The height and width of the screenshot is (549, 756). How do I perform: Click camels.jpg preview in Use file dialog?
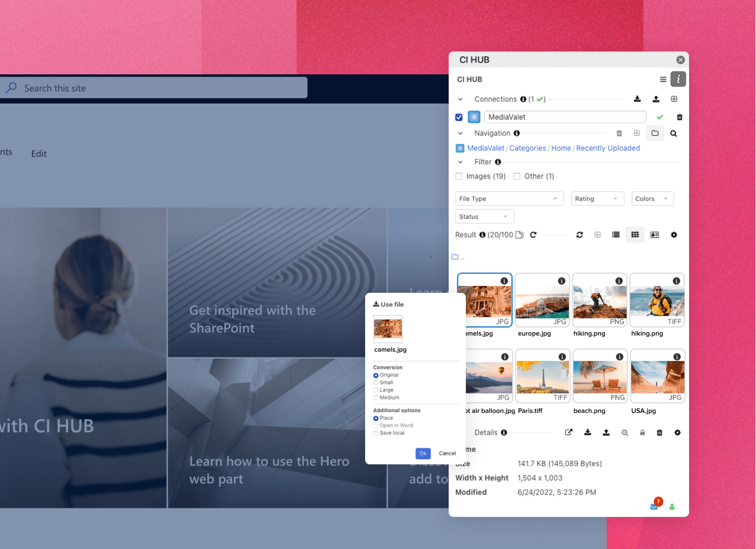tap(388, 329)
